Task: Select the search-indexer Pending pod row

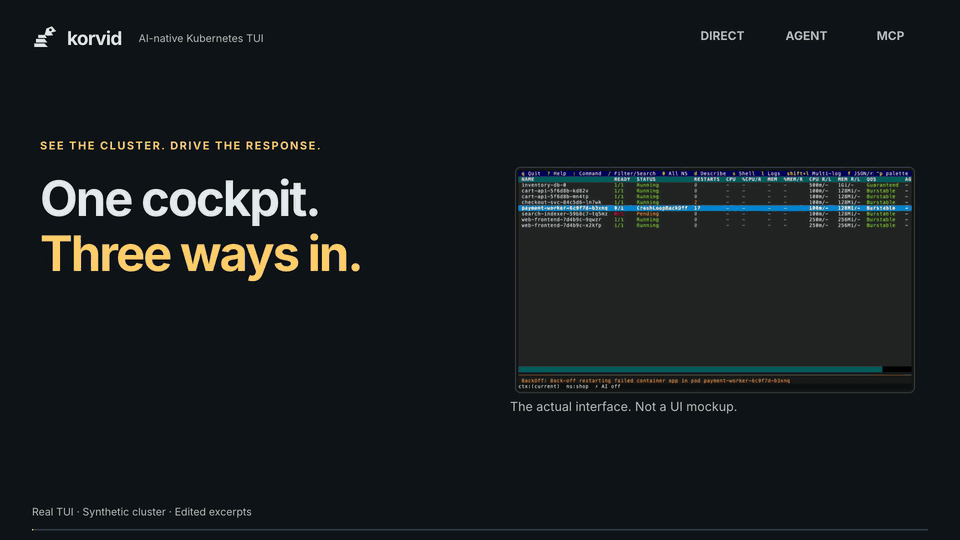Action: tap(714, 214)
